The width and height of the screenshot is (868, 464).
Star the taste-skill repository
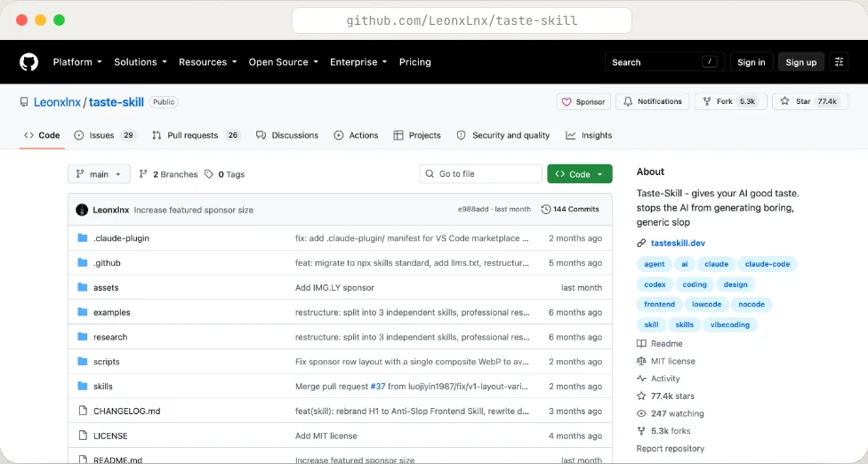pos(810,101)
